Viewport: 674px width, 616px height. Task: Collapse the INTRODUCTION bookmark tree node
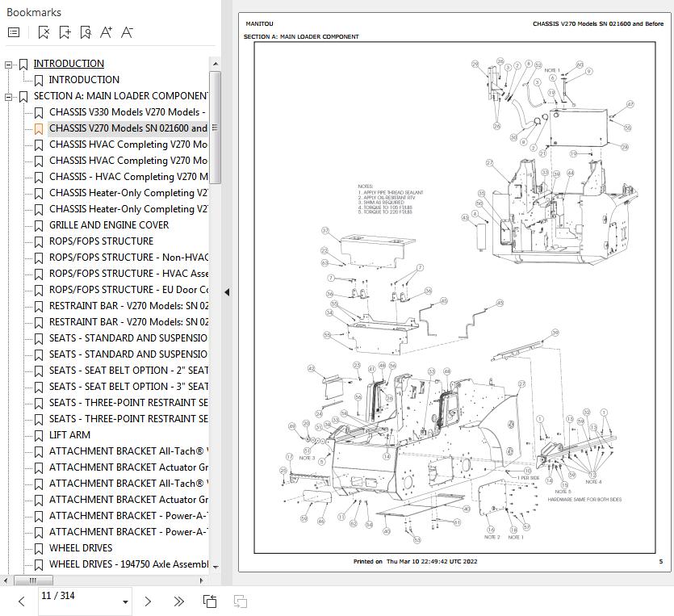pos(10,64)
